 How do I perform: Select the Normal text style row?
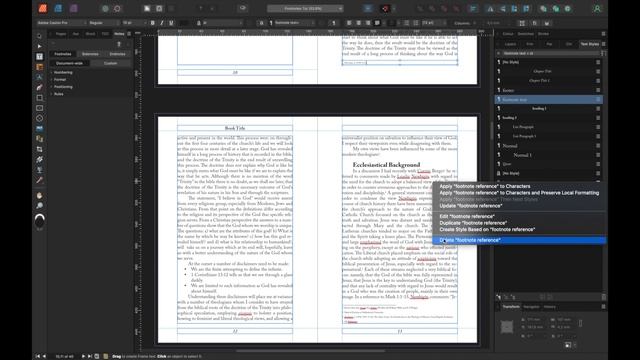pyautogui.click(x=549, y=146)
